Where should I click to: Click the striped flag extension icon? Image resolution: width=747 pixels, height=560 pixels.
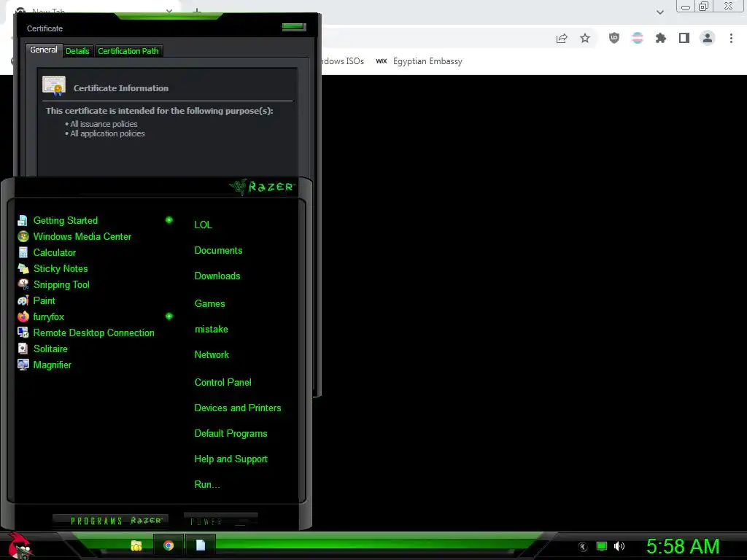coord(638,38)
